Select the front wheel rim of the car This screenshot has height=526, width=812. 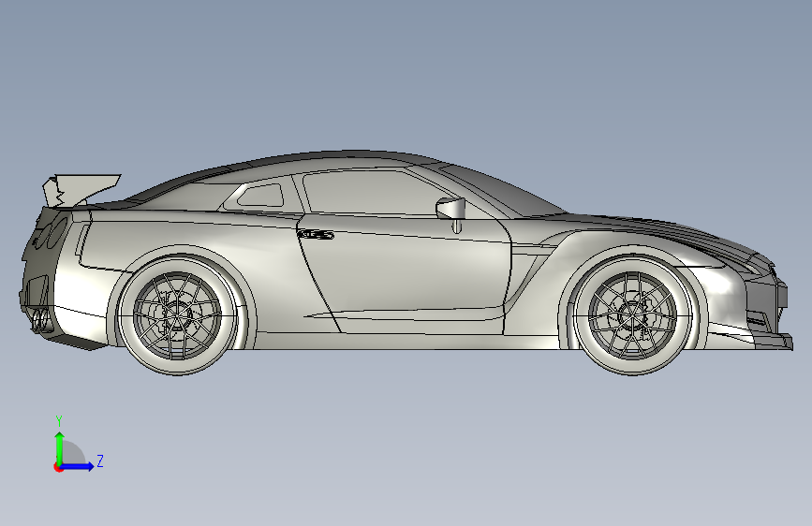point(632,315)
